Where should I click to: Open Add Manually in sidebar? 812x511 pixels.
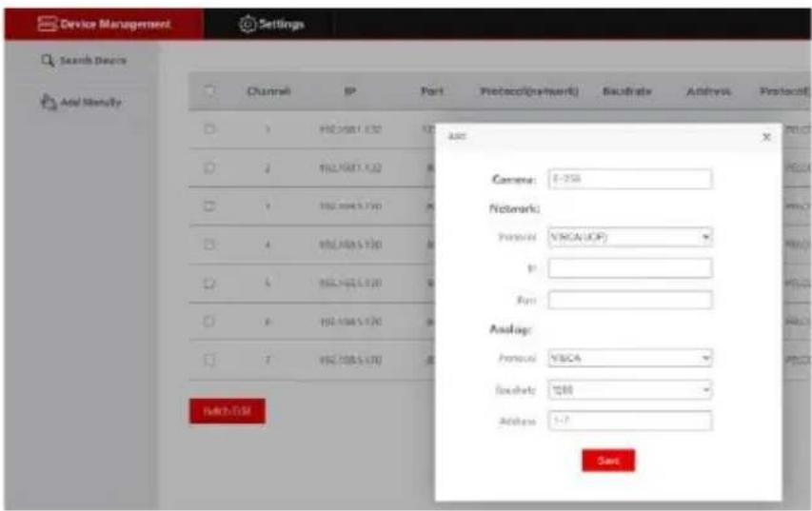click(x=81, y=102)
